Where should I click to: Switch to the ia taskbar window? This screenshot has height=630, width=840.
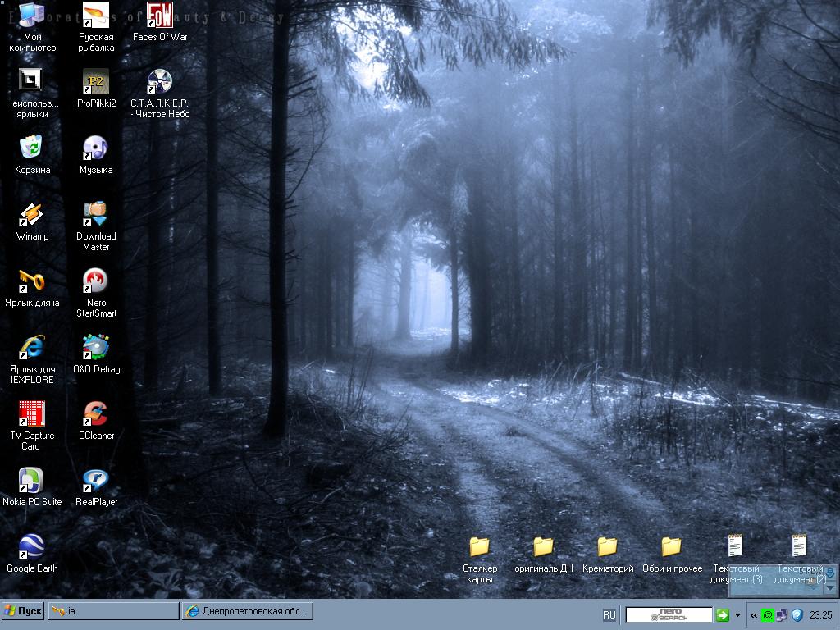click(x=113, y=611)
